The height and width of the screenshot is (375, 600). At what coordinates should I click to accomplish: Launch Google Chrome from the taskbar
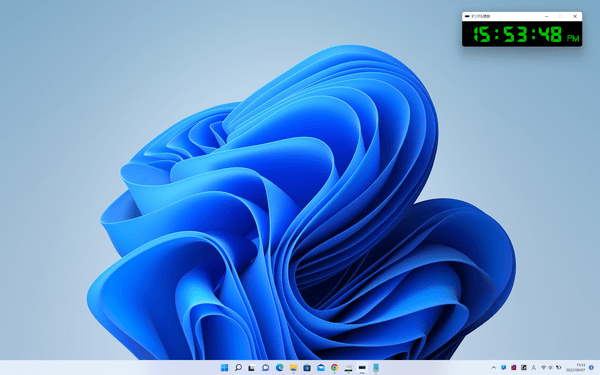coord(334,368)
